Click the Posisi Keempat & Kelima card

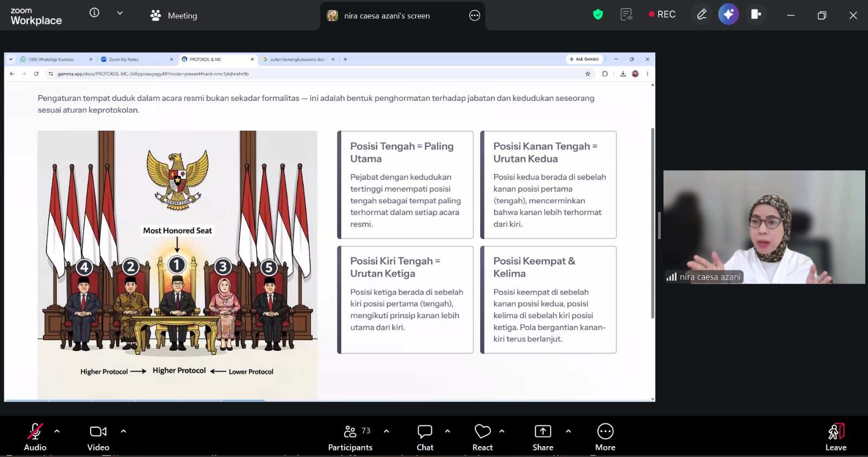click(x=548, y=300)
